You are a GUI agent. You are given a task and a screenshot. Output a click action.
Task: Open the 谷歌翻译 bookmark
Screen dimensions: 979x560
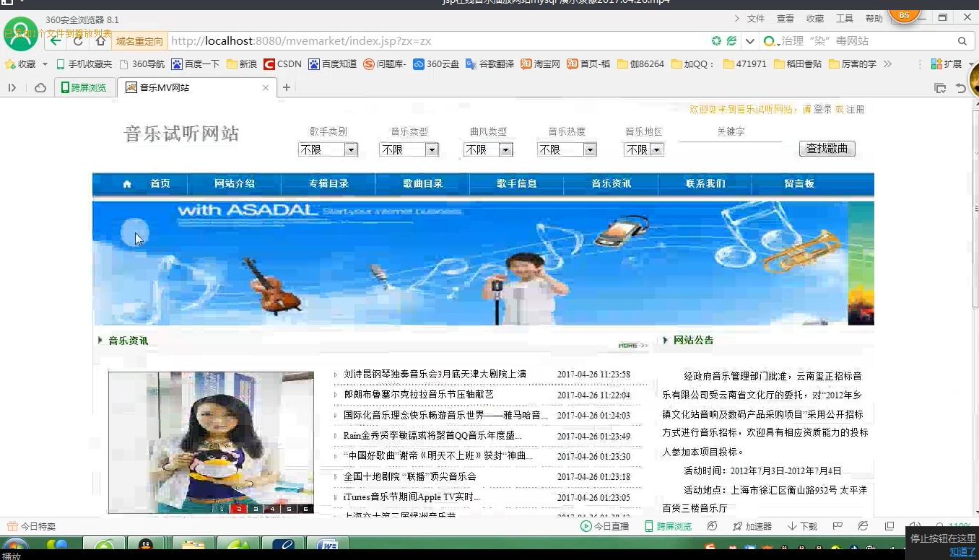coord(490,64)
